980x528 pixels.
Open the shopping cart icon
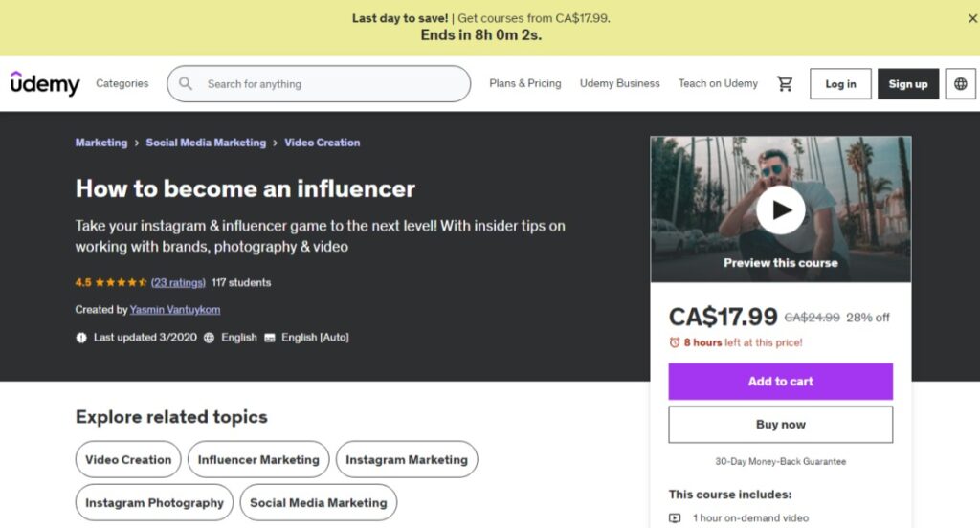click(x=785, y=84)
